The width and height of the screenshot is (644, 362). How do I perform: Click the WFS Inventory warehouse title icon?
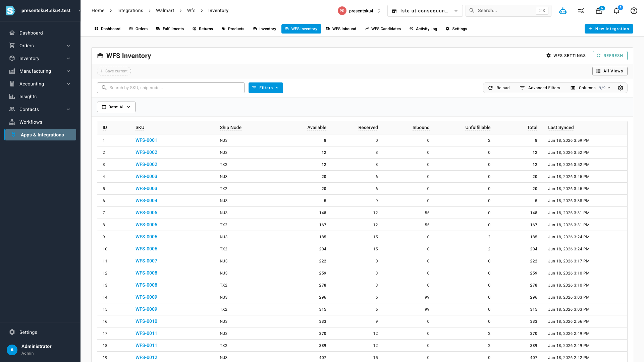[x=100, y=56]
